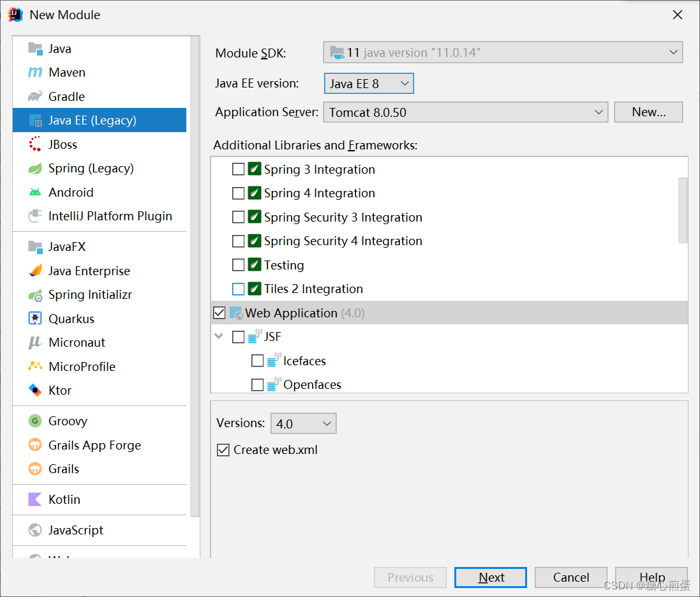Image resolution: width=700 pixels, height=597 pixels.
Task: Click the Cancel button
Action: pos(571,577)
